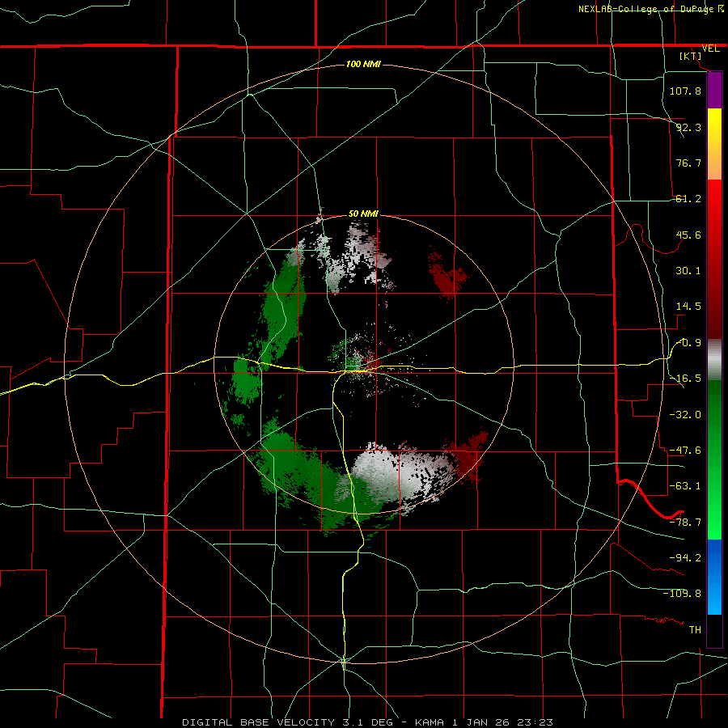The image size is (728, 728).
Task: Click the NEXLAB-College of DuPage watermark text
Action: coord(648,9)
